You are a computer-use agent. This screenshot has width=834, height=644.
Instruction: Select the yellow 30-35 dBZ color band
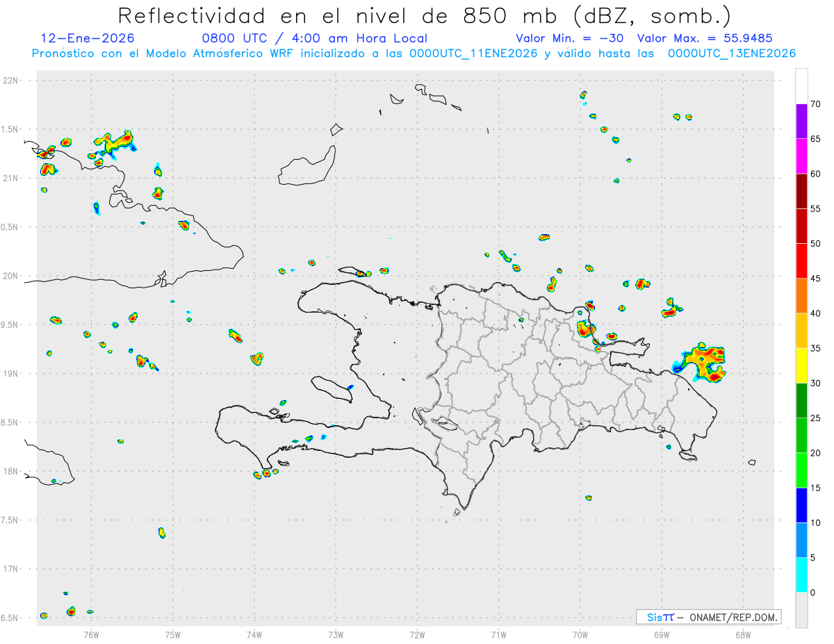point(801,365)
